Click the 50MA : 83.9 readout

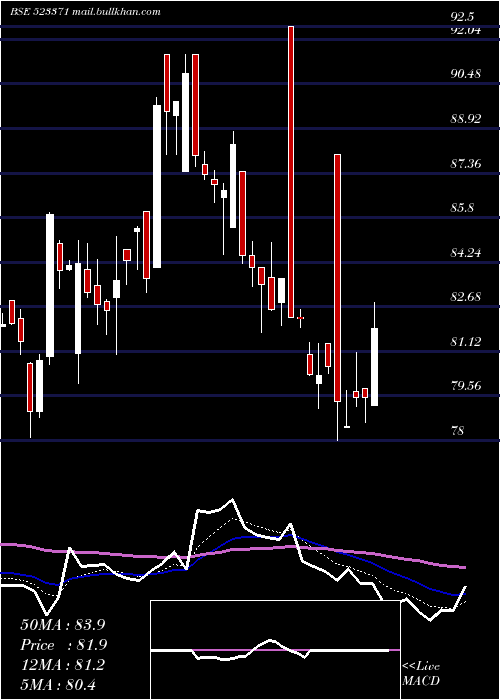coord(62,625)
